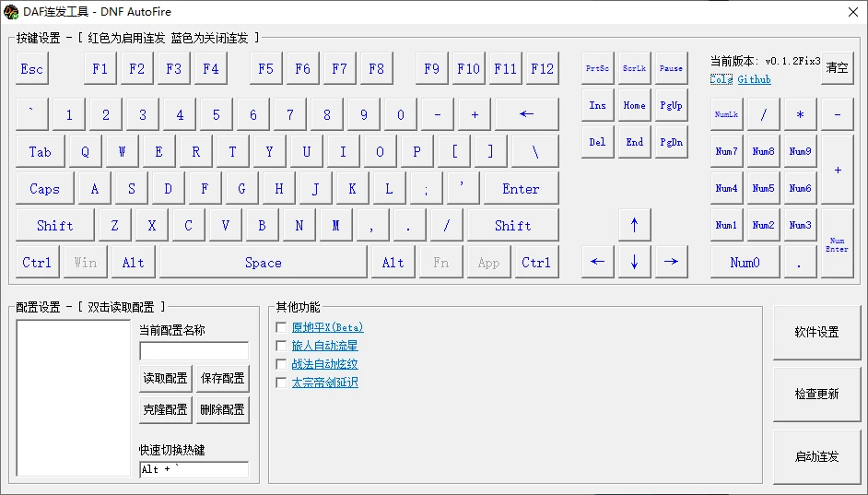Select the numpad plus key
This screenshot has width=868, height=495.
pyautogui.click(x=837, y=170)
